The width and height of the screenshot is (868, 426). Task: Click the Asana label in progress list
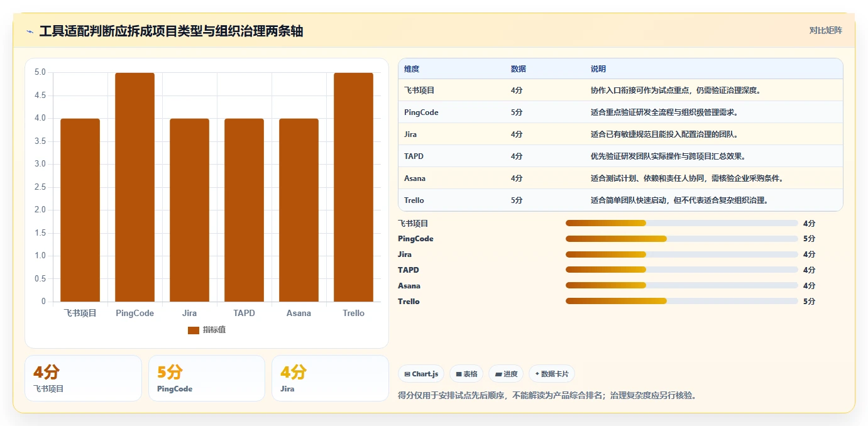(x=409, y=286)
